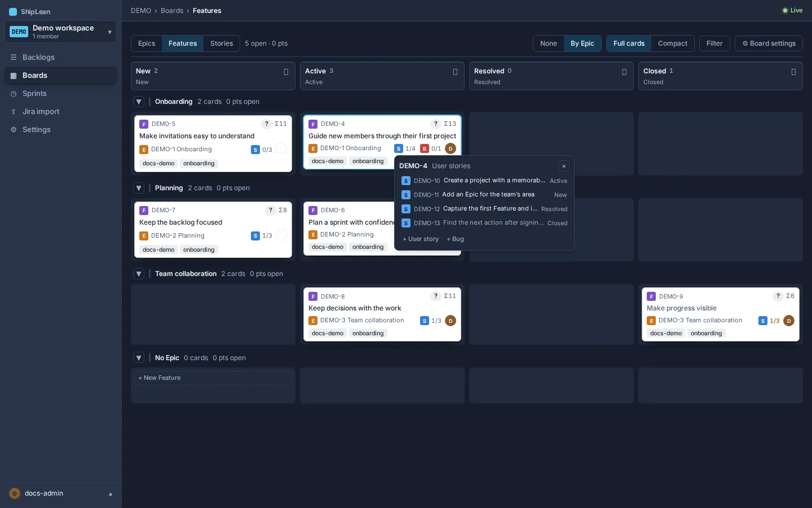Set grouping to By Epic
The image size is (812, 508).
(582, 43)
